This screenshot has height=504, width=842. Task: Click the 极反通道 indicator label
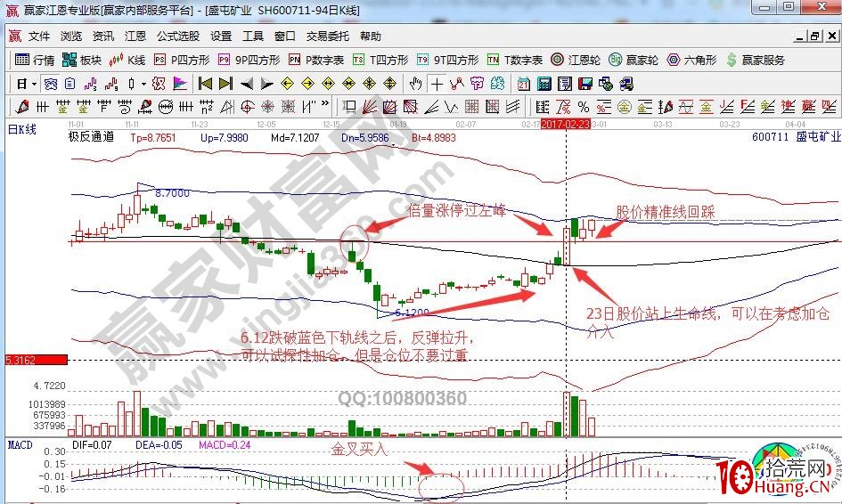pyautogui.click(x=91, y=137)
